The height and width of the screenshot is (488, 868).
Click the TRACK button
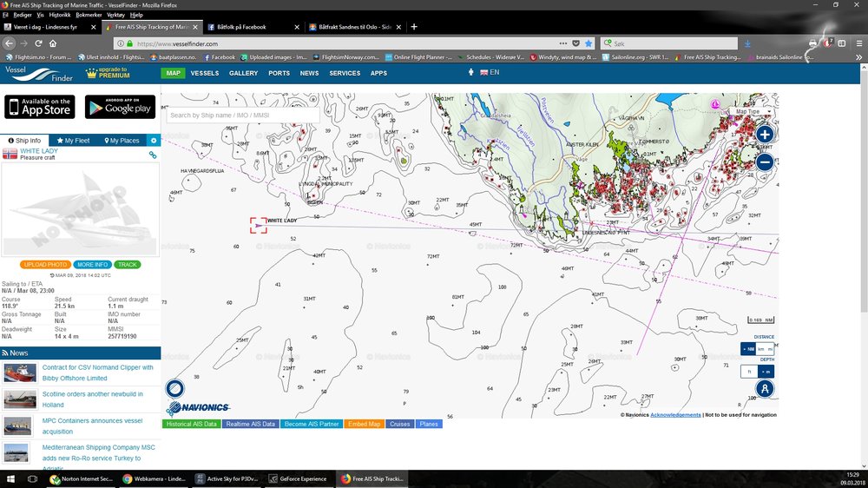[x=128, y=265]
